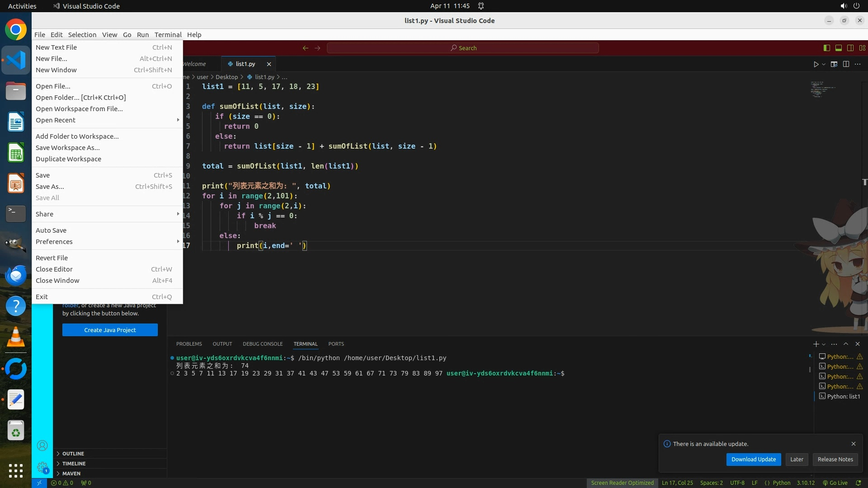This screenshot has width=868, height=488.
Task: Expand the TIMELINE section
Action: [x=74, y=464]
